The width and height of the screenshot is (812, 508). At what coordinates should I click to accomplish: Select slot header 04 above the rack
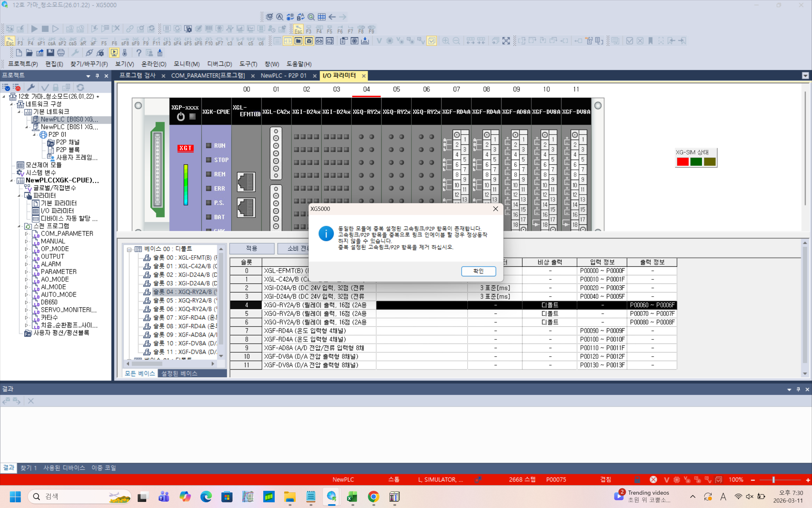[366, 89]
